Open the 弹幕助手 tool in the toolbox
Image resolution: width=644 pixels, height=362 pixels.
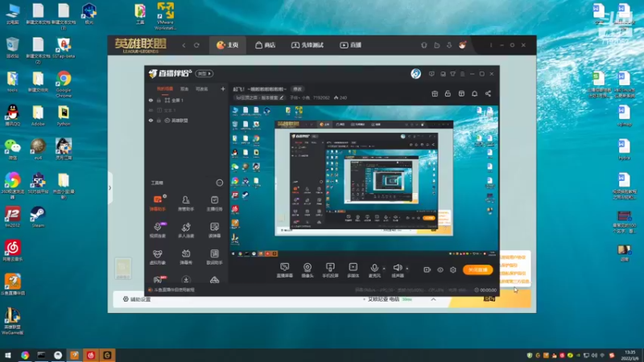[x=157, y=204]
